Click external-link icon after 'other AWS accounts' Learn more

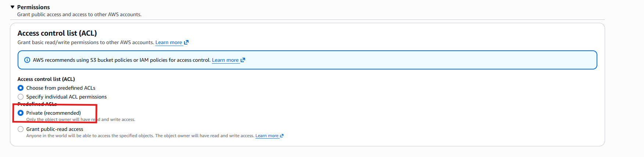186,42
